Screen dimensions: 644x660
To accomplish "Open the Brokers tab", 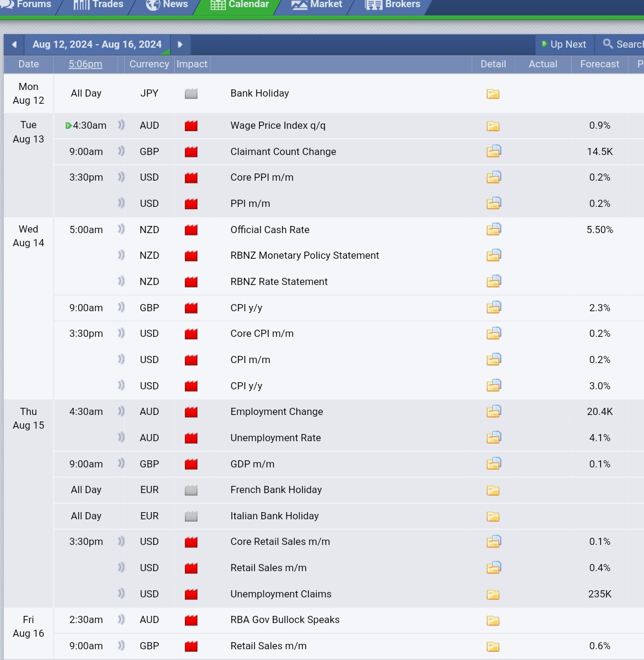I will (393, 5).
